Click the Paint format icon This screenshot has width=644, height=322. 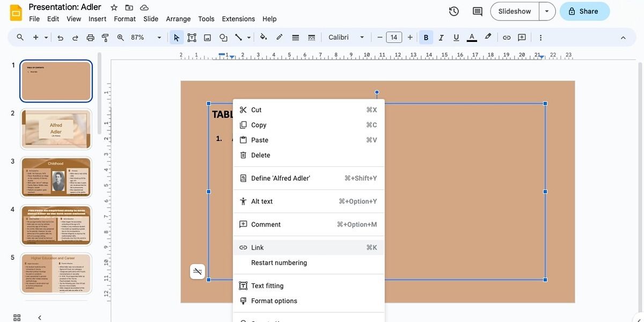tap(105, 38)
